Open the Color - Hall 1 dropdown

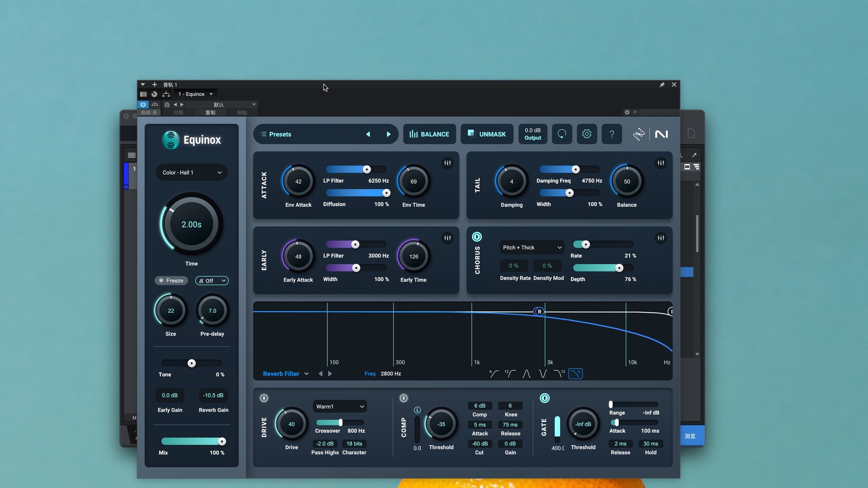192,173
